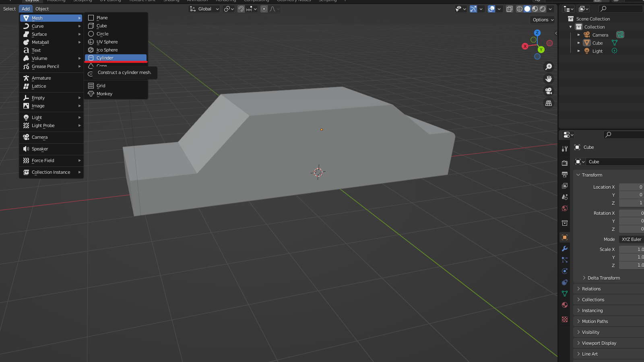Toggle viewport overlays display
644x362 pixels.
point(491,9)
